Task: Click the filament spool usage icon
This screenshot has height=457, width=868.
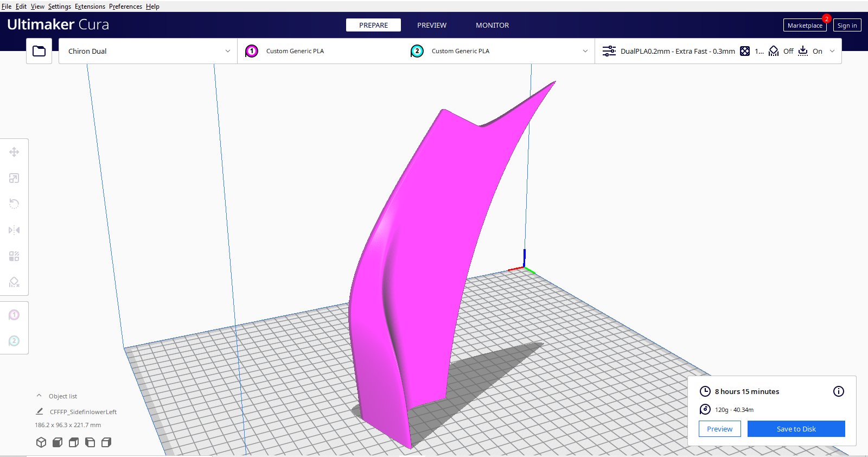Action: pos(705,409)
